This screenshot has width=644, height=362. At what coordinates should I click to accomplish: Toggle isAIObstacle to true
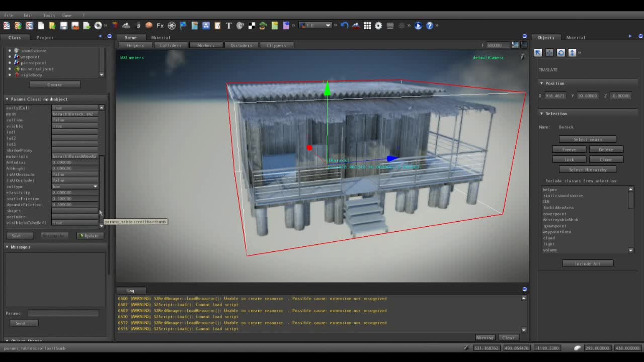coord(74,174)
